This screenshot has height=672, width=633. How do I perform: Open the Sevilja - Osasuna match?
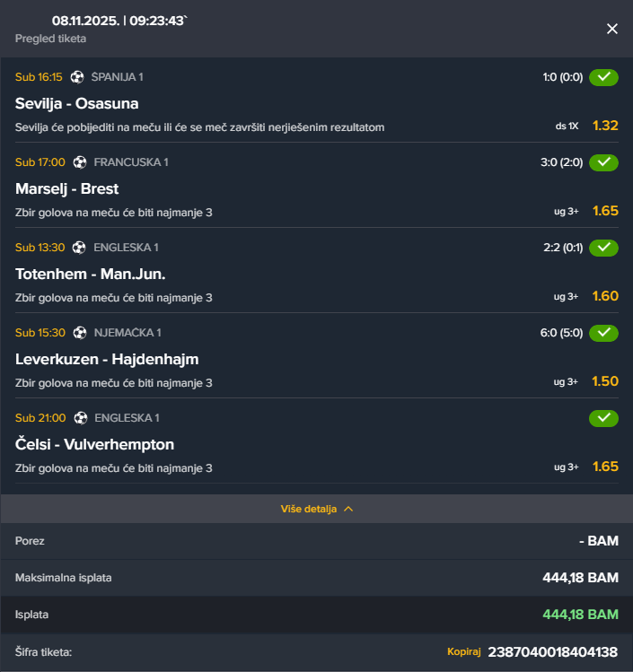[x=77, y=103]
